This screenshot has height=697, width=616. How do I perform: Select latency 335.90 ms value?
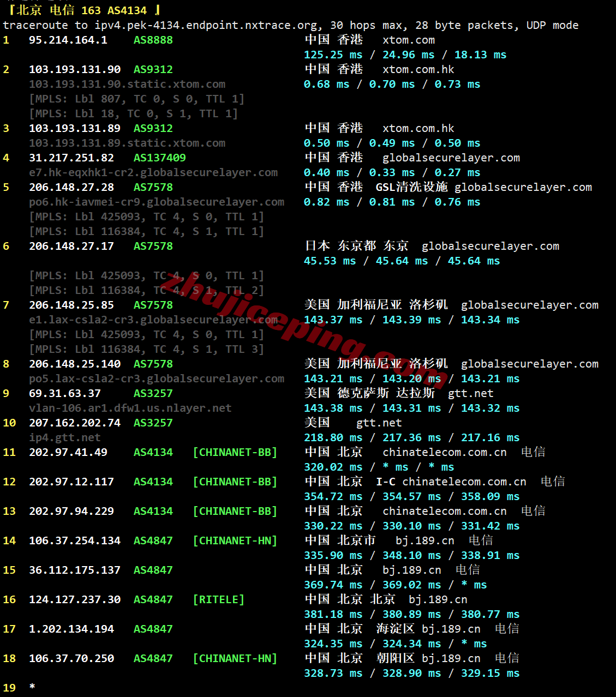(x=333, y=555)
